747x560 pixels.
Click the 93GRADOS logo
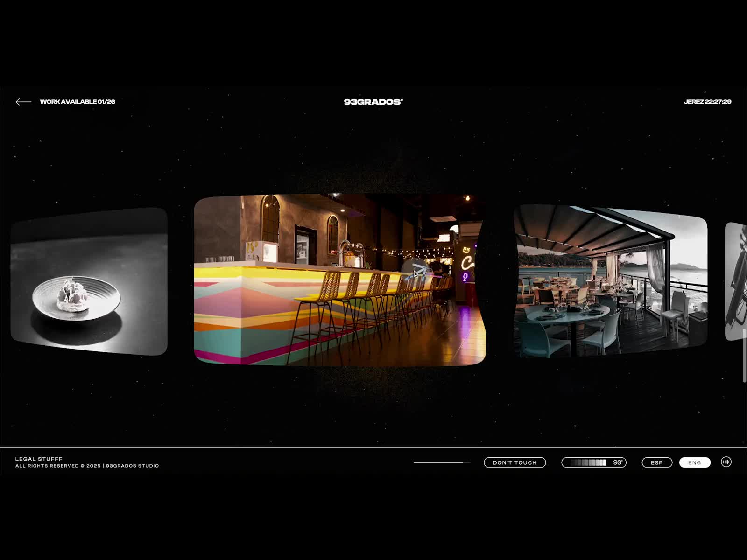point(373,102)
